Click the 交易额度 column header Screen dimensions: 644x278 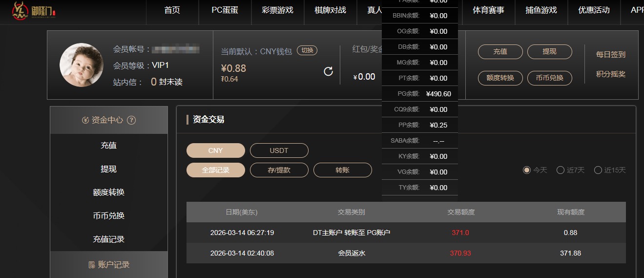click(x=461, y=212)
